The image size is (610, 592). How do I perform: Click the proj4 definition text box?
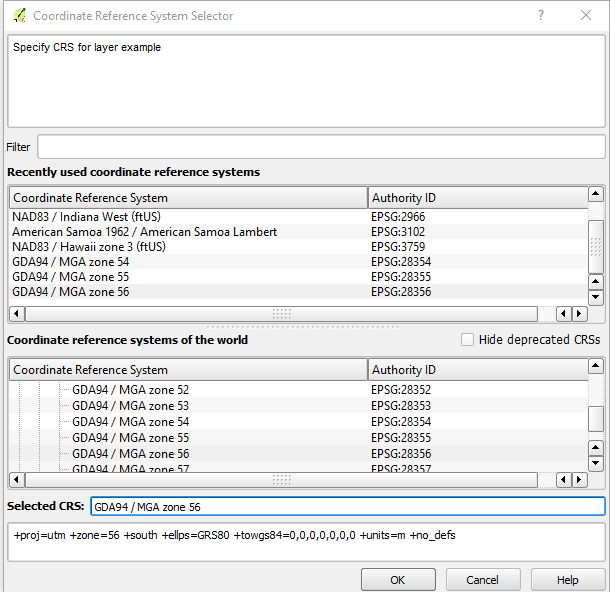click(306, 542)
